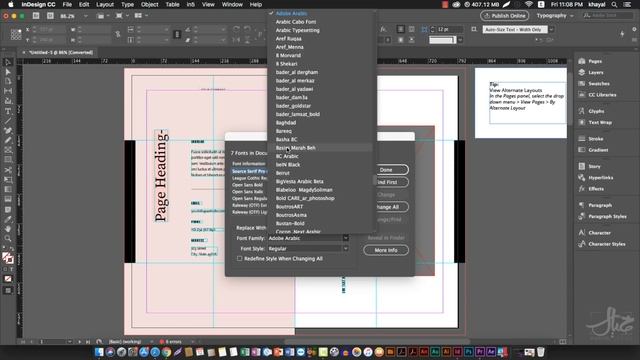Open the Table menu
This screenshot has height=360, width=640.
coord(172,4)
